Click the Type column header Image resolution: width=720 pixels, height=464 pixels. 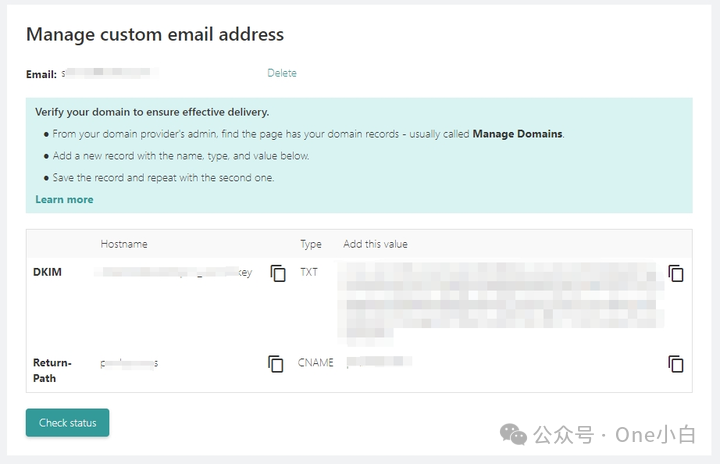click(x=311, y=244)
